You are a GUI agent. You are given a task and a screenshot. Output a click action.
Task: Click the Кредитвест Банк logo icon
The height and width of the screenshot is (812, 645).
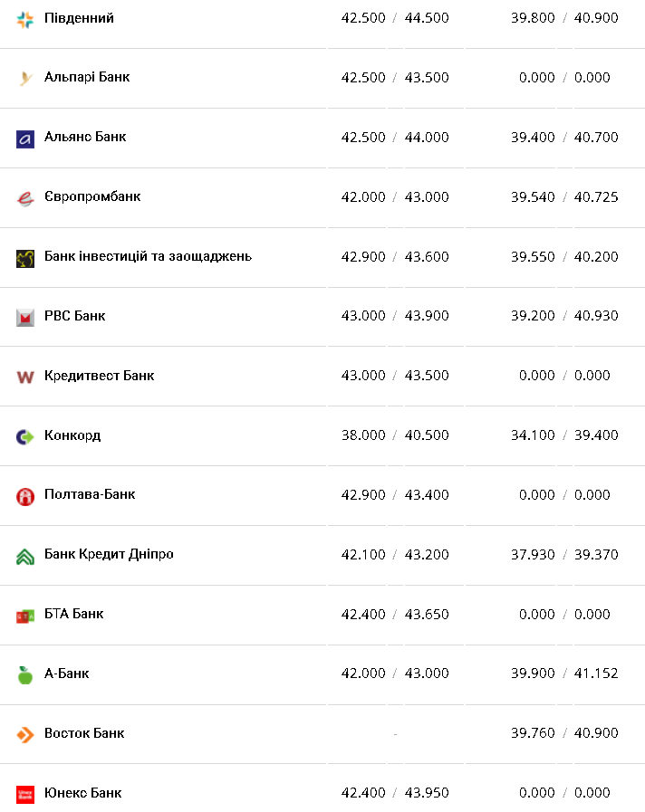25,377
